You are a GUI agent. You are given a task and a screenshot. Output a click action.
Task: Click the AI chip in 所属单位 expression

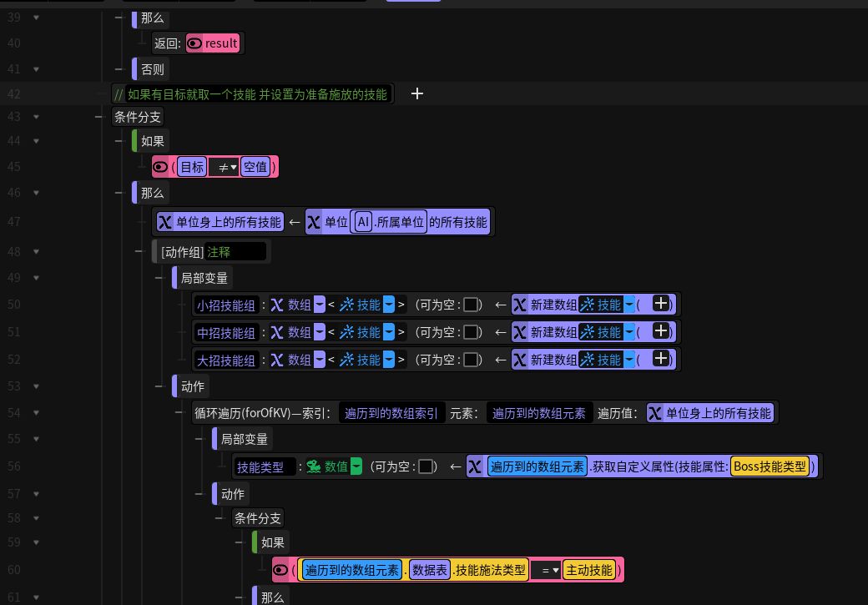point(363,222)
